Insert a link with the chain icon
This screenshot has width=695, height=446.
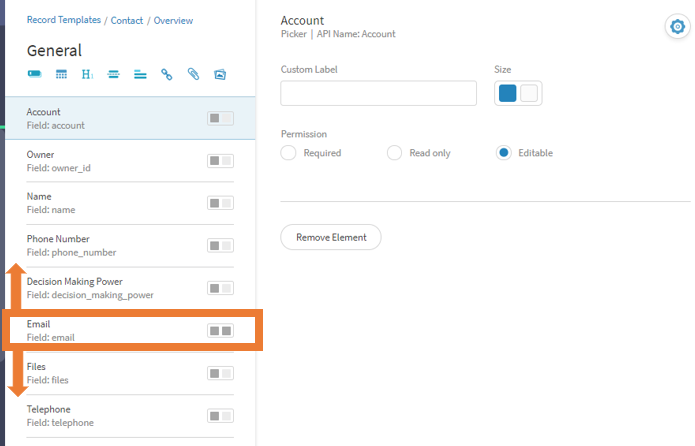coord(167,74)
